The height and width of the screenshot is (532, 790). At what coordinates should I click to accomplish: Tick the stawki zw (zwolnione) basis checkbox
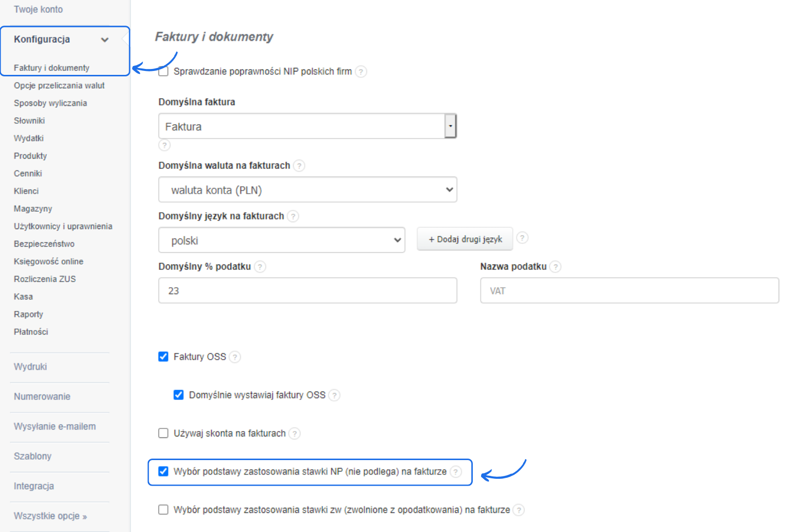tap(164, 509)
